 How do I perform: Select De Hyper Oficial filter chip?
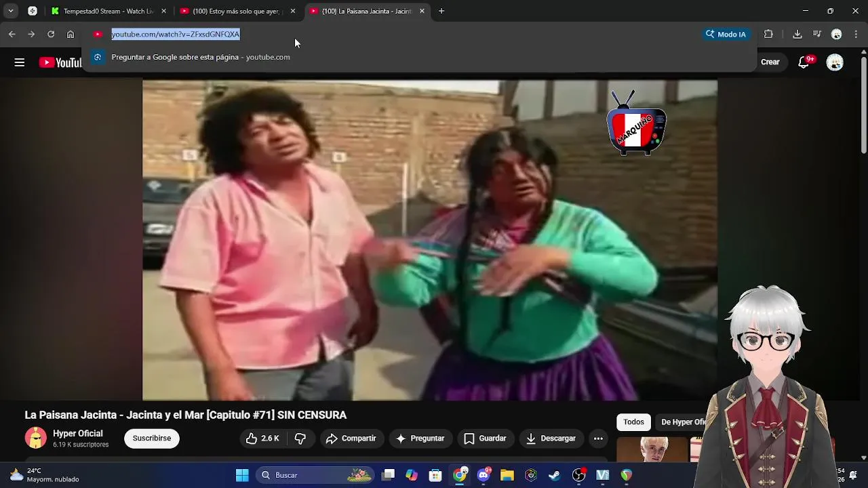coord(683,422)
